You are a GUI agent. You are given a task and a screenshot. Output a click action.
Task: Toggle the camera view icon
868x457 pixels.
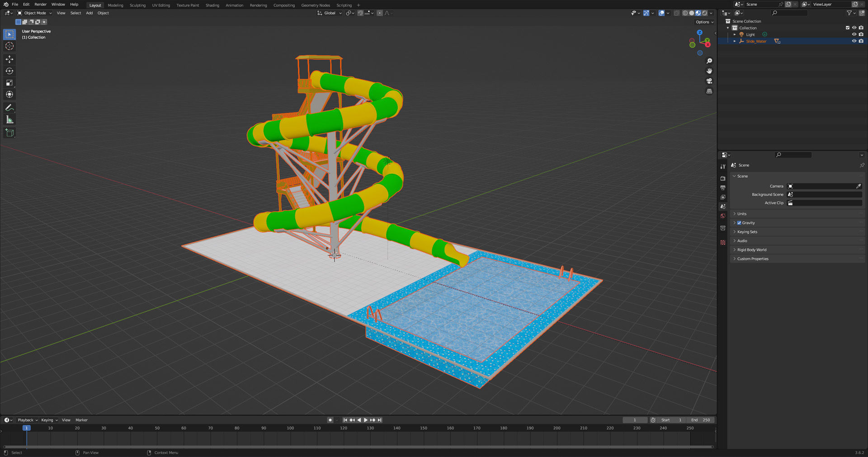click(709, 81)
